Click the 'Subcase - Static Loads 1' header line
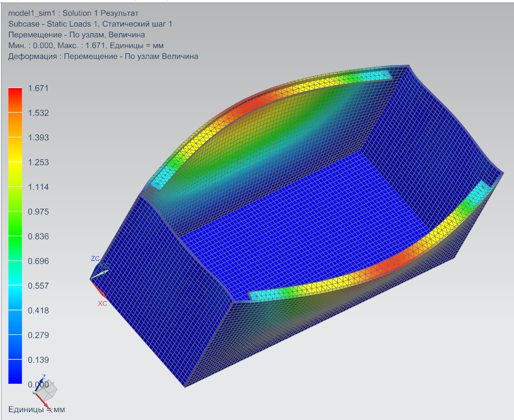This screenshot has width=514, height=420. coord(90,24)
